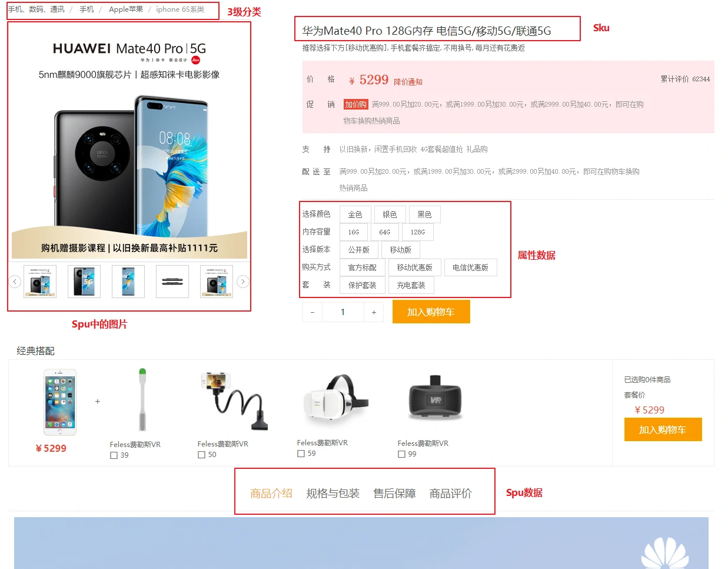728x569 pixels.
Task: Choose the 移动优惠版 purchase option
Action: click(x=415, y=267)
